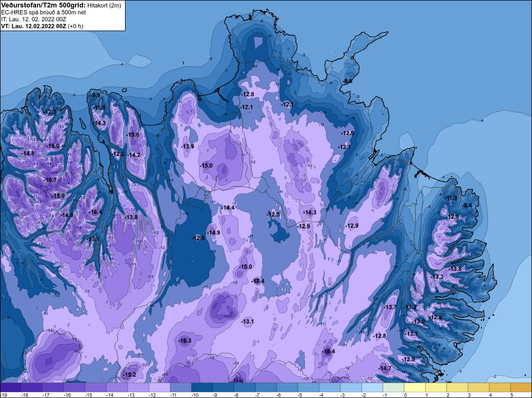
Task: Click the -14.4 temperature reading
Action: click(x=228, y=208)
